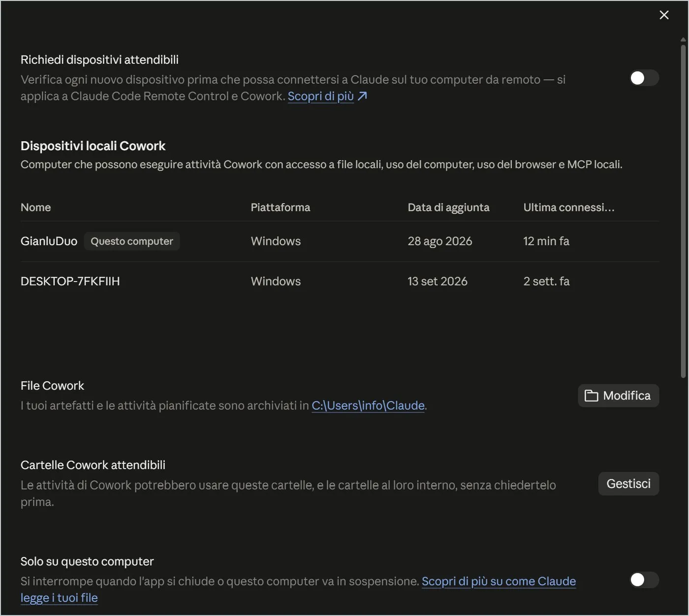Click the Ultima connessione column header
689x616 pixels.
569,207
